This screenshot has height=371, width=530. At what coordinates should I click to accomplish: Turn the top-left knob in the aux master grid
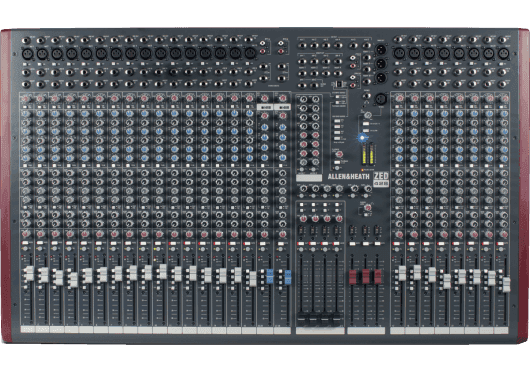coord(304,99)
